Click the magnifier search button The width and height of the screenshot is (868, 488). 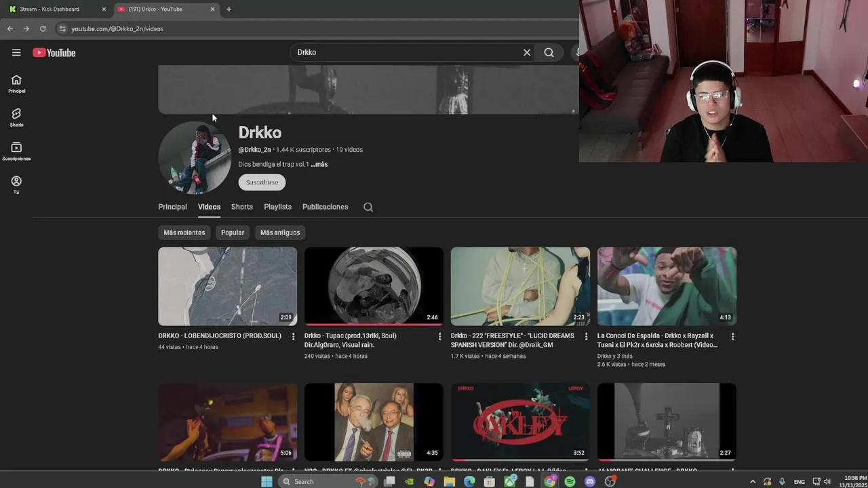pos(549,52)
